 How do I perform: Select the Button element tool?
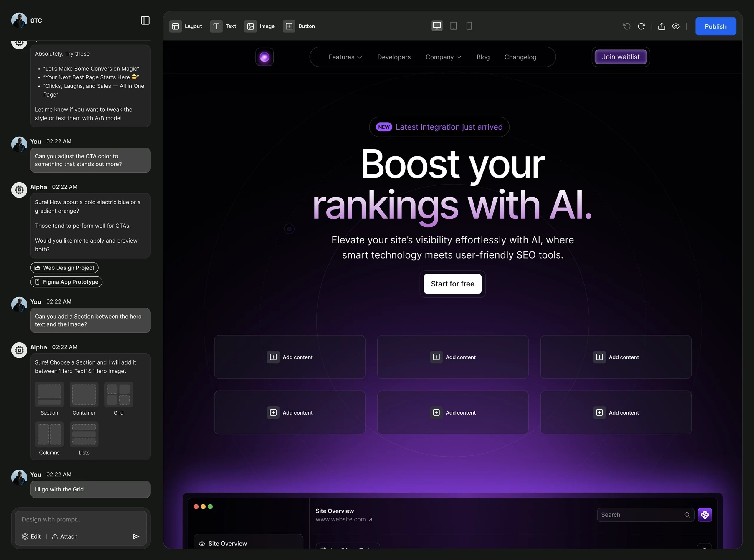tap(299, 26)
